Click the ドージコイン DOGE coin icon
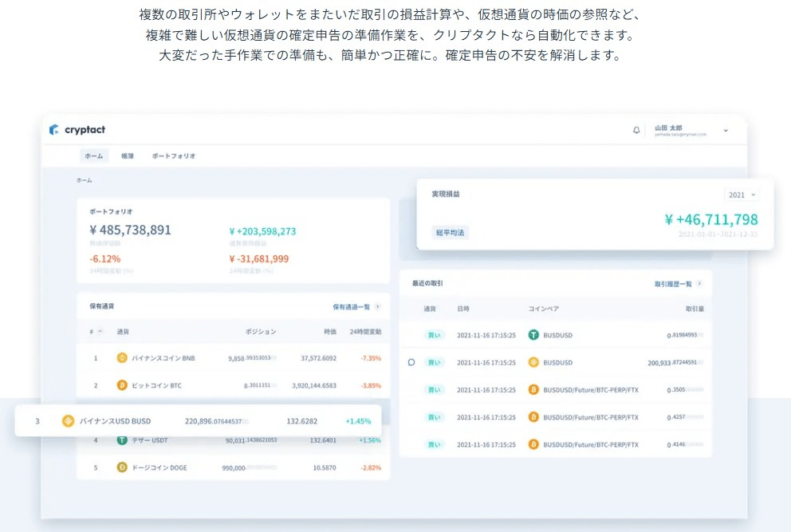 122,467
